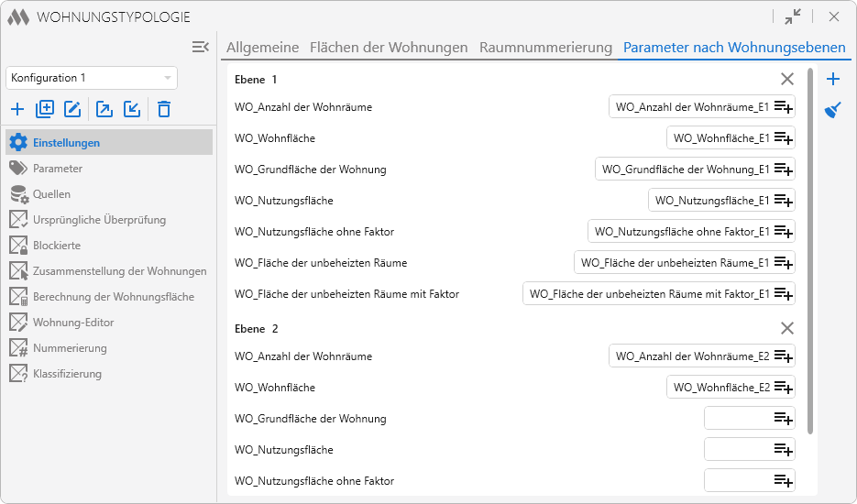Viewport: 857px width, 504px height.
Task: Open Quellen in the sidebar
Action: [x=51, y=194]
